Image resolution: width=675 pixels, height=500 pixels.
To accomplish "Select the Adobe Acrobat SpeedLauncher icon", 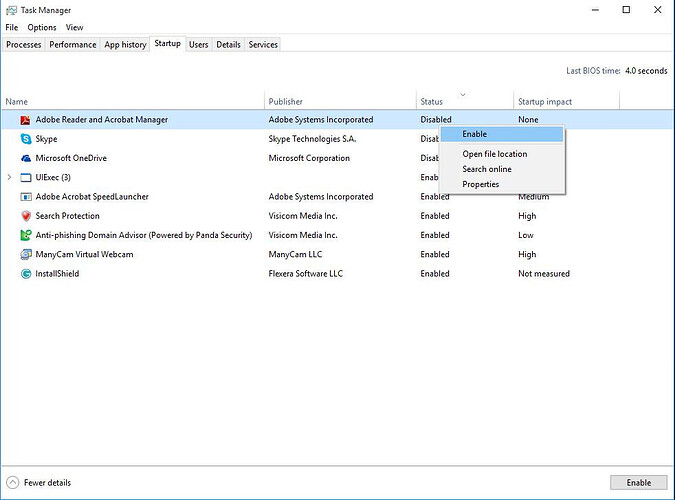I will click(x=26, y=197).
